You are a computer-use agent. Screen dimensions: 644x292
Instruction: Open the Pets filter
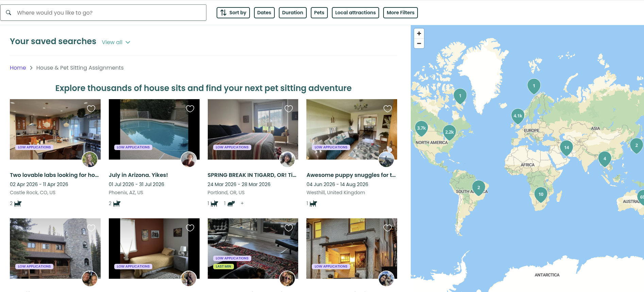pos(319,13)
